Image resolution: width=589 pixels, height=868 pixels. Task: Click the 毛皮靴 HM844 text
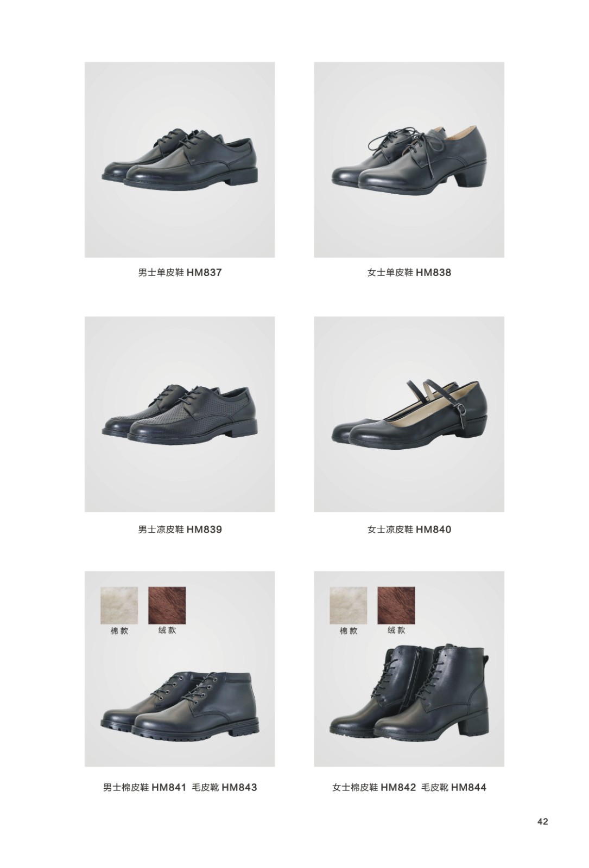[454, 787]
